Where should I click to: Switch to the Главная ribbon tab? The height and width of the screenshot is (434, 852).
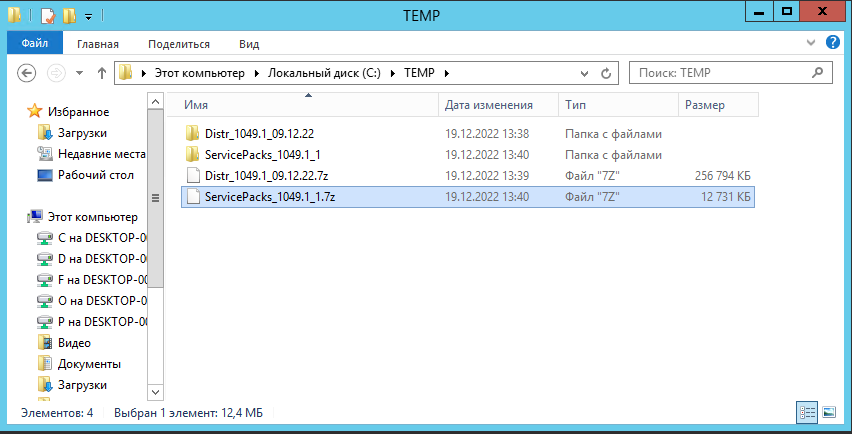click(x=98, y=45)
